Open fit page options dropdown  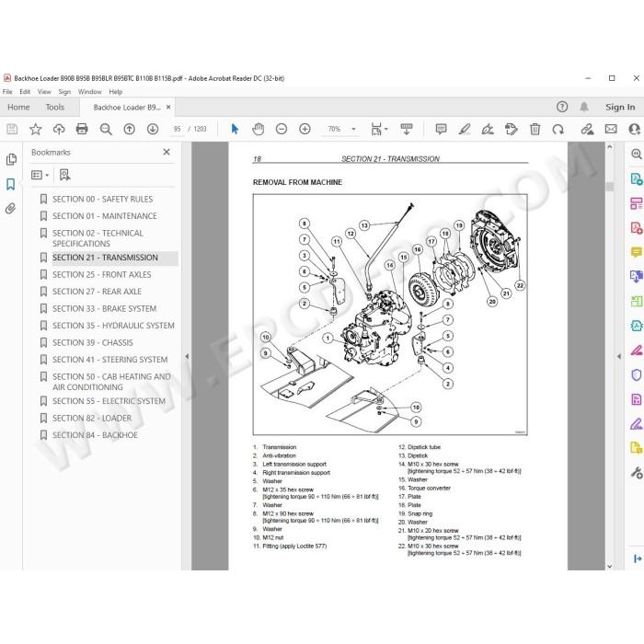[x=379, y=129]
